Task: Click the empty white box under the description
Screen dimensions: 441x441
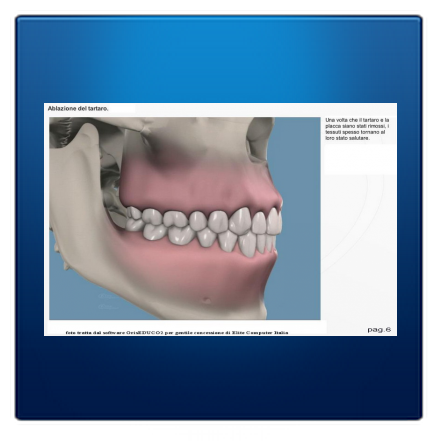Action: coord(360,159)
